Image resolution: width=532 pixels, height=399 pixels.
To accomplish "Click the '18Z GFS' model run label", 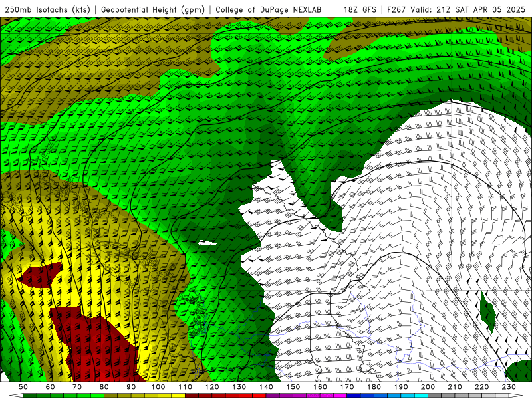I will tap(360, 9).
